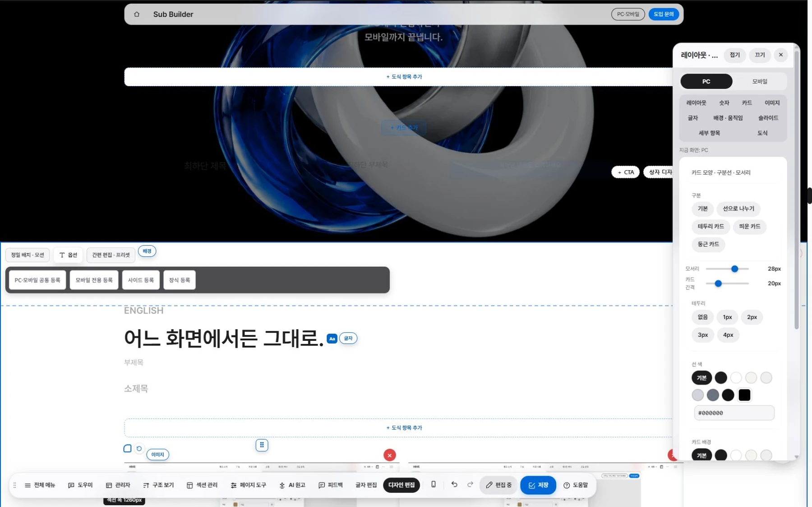812x507 pixels.
Task: Open 섹션 관리 in the bottom toolbar
Action: tap(202, 485)
